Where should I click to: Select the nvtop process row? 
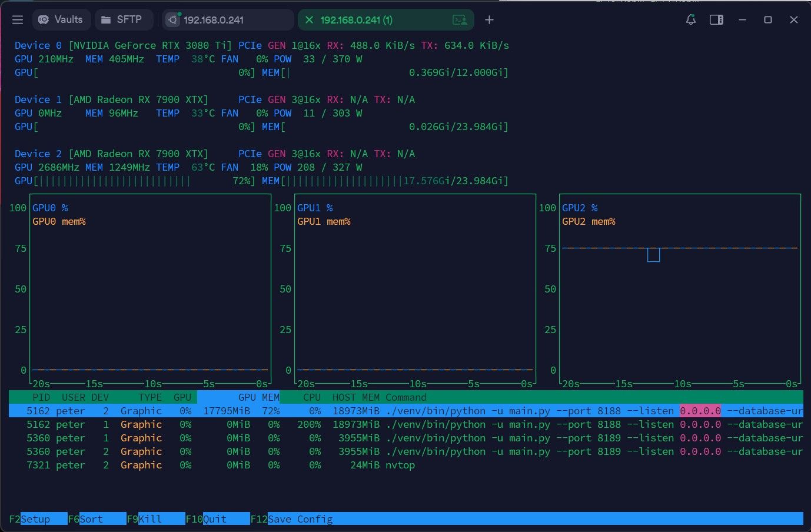(x=406, y=465)
